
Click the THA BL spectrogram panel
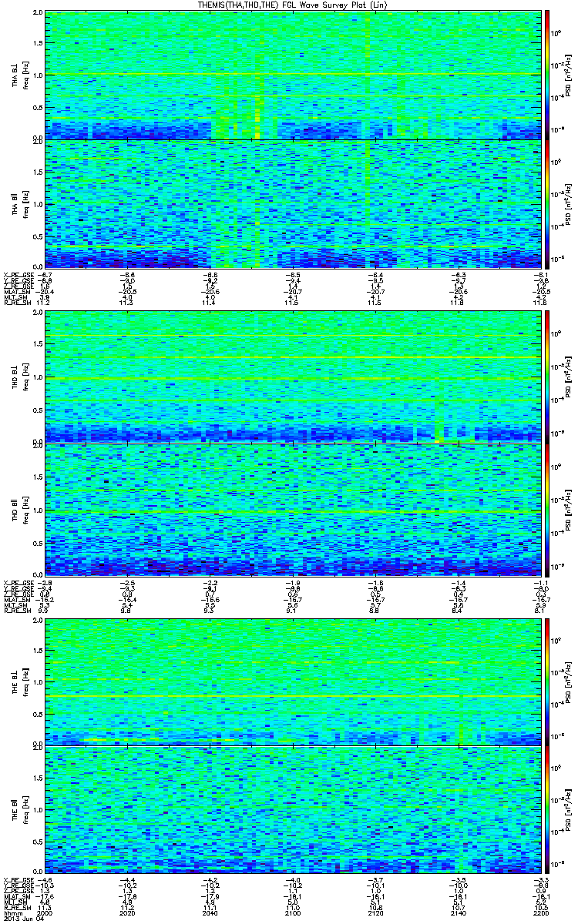coord(292,75)
